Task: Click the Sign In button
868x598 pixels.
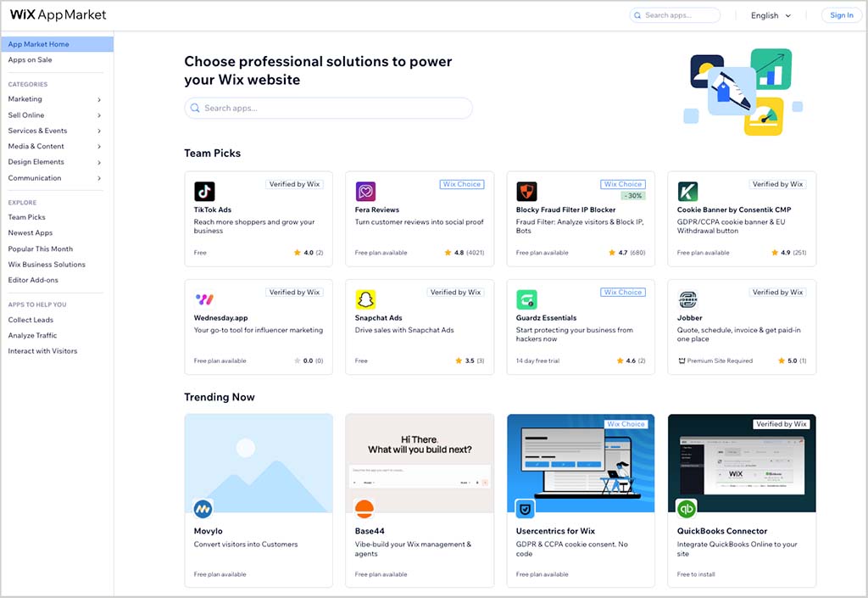Action: 842,15
